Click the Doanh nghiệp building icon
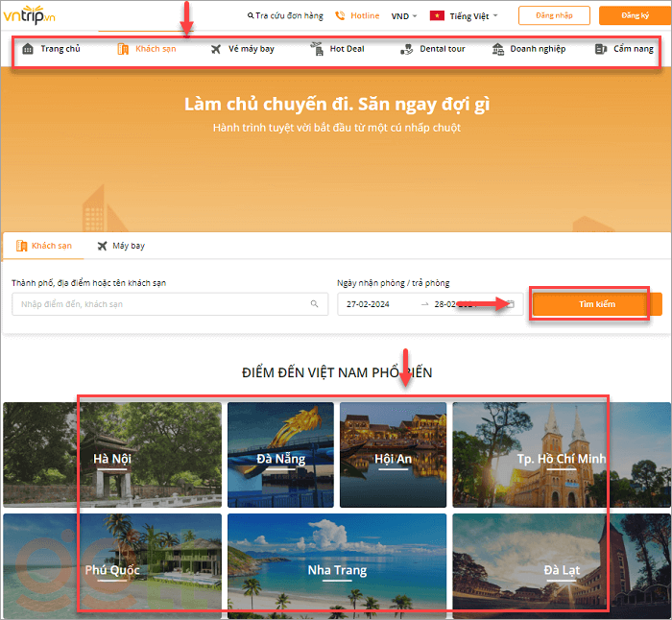Image resolution: width=672 pixels, height=620 pixels. (x=498, y=49)
